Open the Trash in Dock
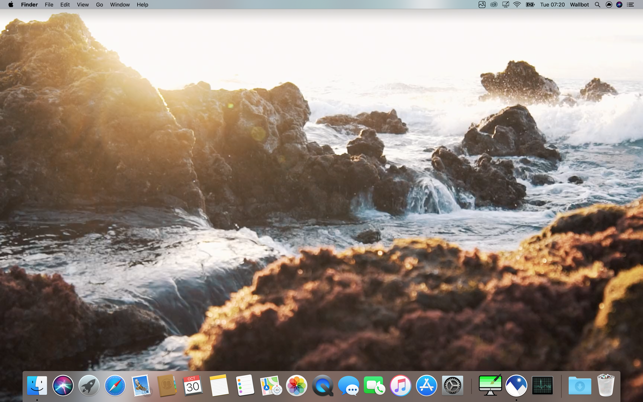This screenshot has height=402, width=643. point(606,385)
